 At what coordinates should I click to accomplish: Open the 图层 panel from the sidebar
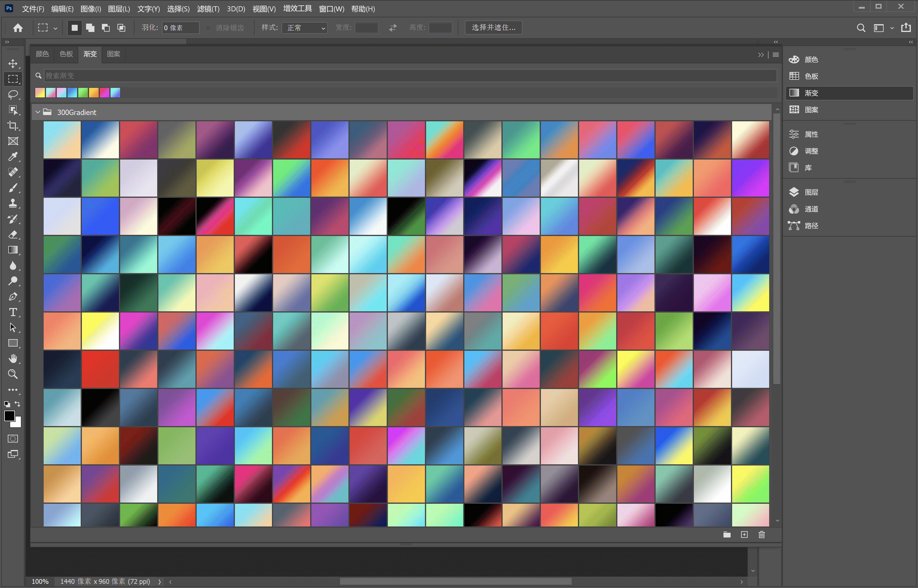[x=811, y=192]
